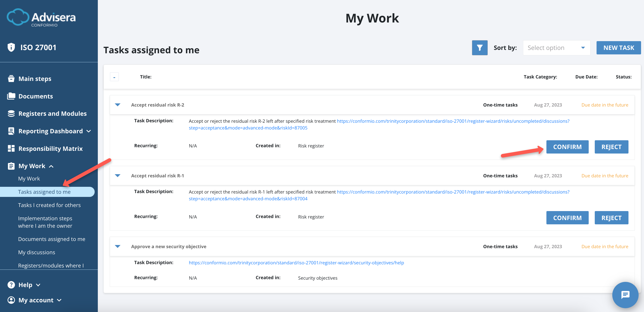Click the Registers and Modules stack icon
644x312 pixels.
point(11,114)
